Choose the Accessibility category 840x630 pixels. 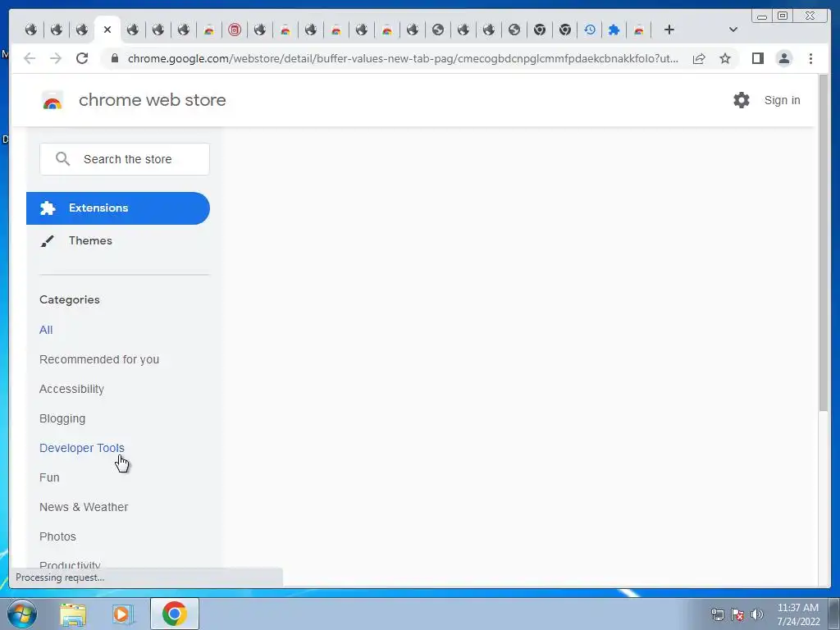pos(72,389)
